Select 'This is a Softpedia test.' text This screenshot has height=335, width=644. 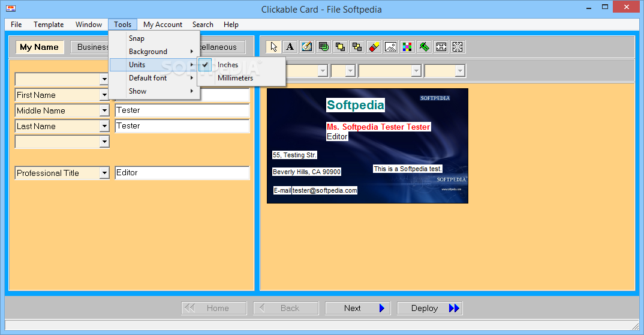click(x=407, y=169)
